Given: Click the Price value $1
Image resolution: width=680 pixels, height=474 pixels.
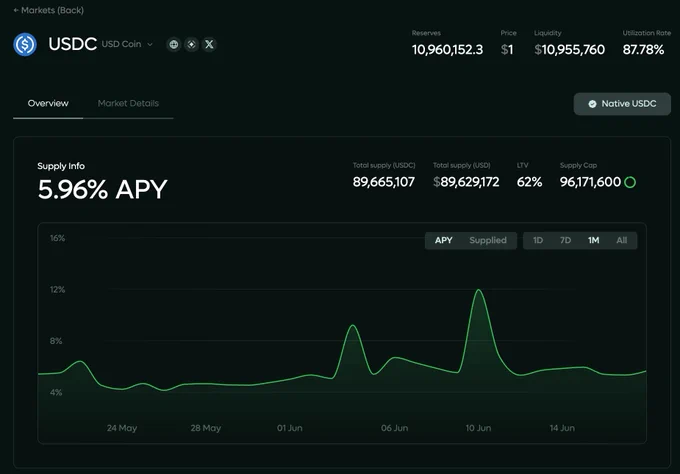Looking at the screenshot, I should 507,49.
